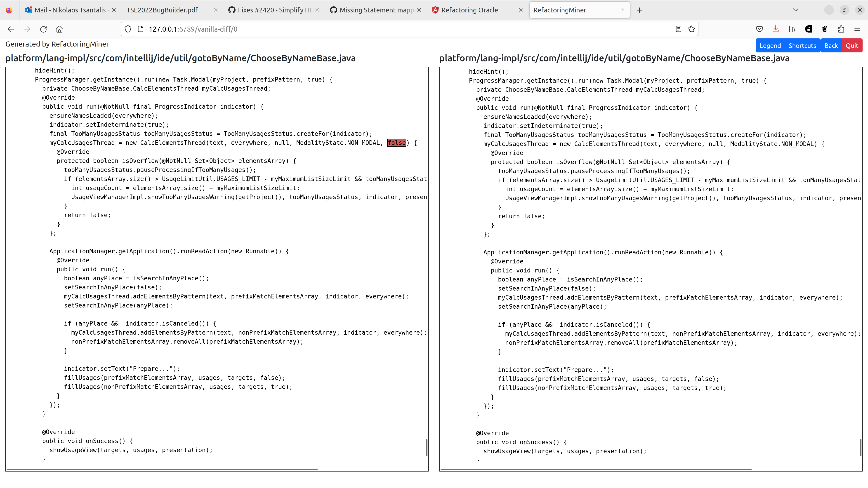Navigate back in browser history

tap(11, 29)
